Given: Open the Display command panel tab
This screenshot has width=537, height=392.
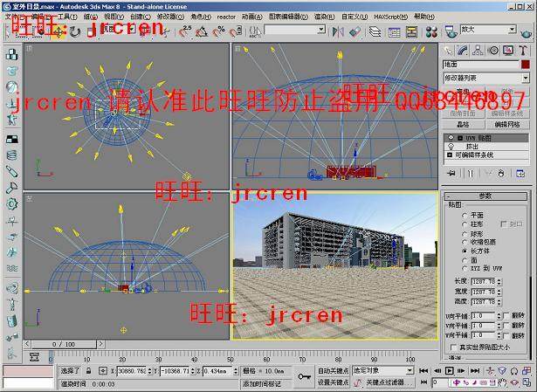Looking at the screenshot, I should coord(508,51).
